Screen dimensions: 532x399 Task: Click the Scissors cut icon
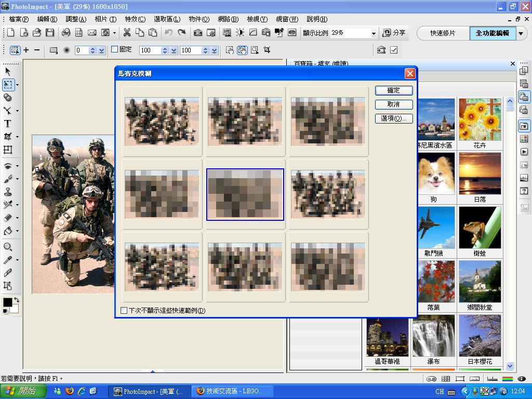click(127, 33)
